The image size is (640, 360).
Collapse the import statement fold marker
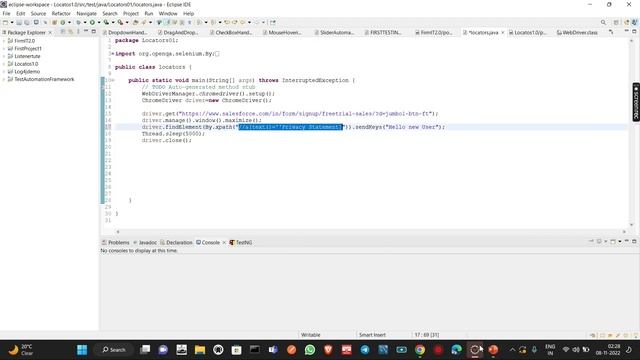pyautogui.click(x=113, y=54)
